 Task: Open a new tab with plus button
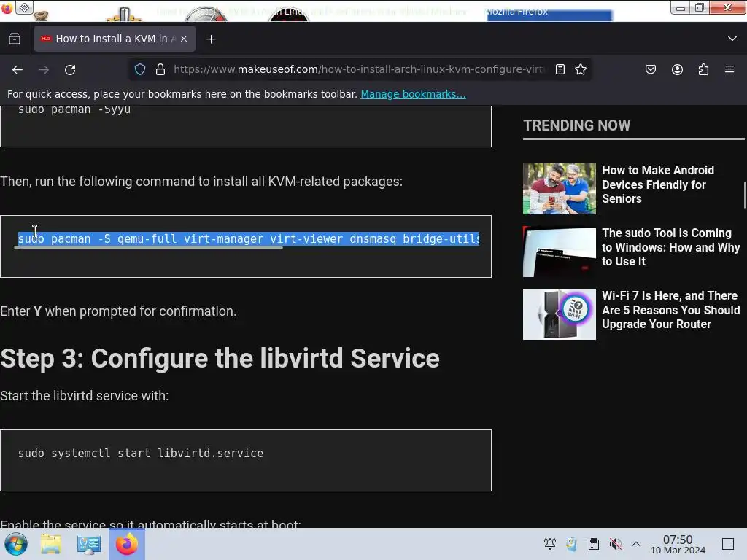(x=211, y=39)
